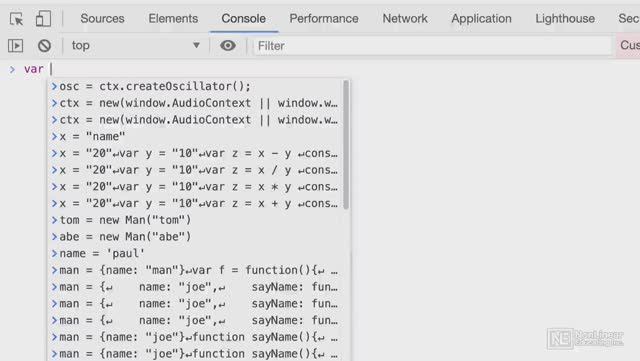Screen dimensions: 640x361
Task: Click the autocomplete list scrollbar thumb
Action: click(346, 145)
